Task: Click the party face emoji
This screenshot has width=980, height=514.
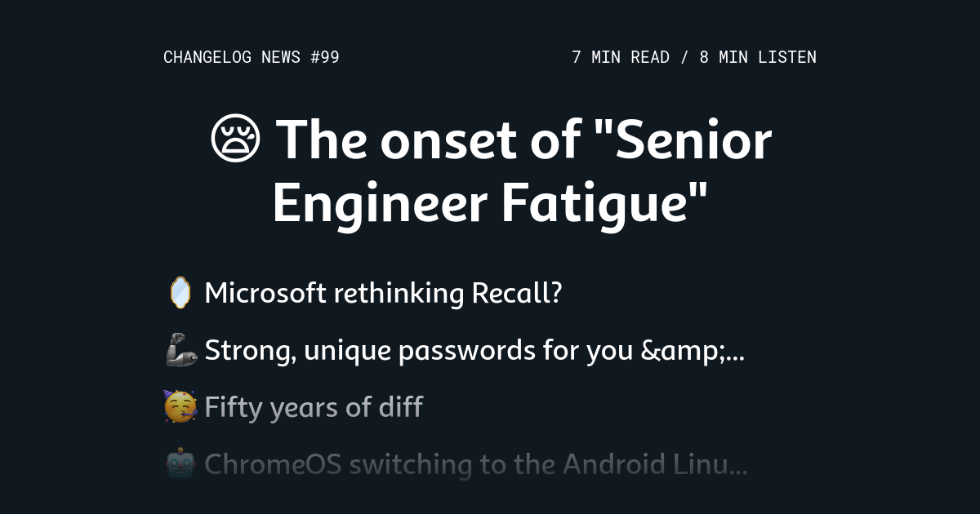Action: (180, 406)
